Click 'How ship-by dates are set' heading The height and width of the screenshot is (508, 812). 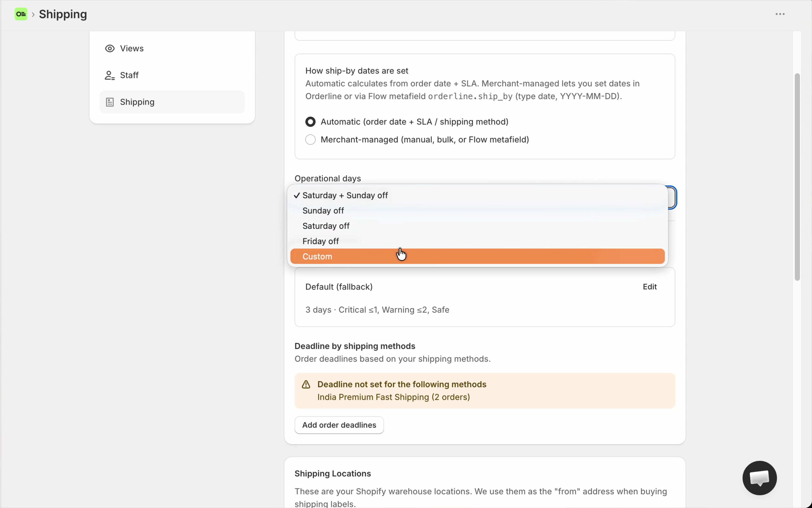(356, 71)
